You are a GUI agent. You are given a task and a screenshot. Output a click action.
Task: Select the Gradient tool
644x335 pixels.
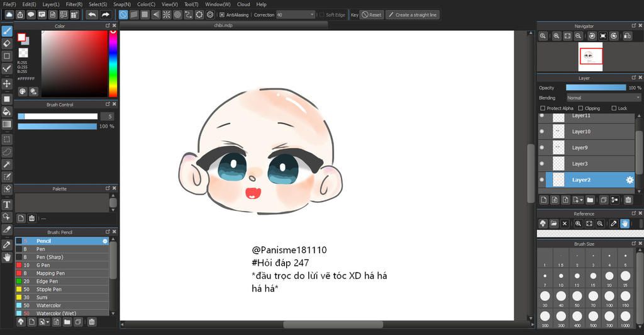tap(6, 124)
